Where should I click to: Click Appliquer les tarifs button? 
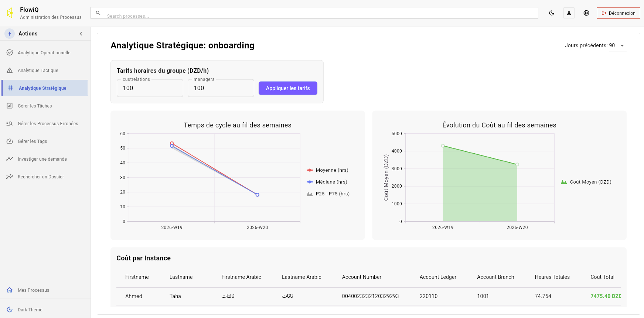coord(288,88)
